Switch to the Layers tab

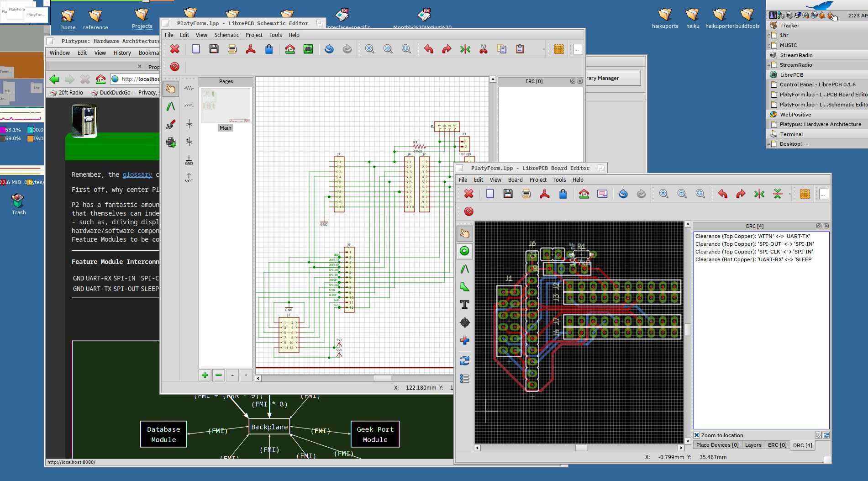tap(753, 445)
